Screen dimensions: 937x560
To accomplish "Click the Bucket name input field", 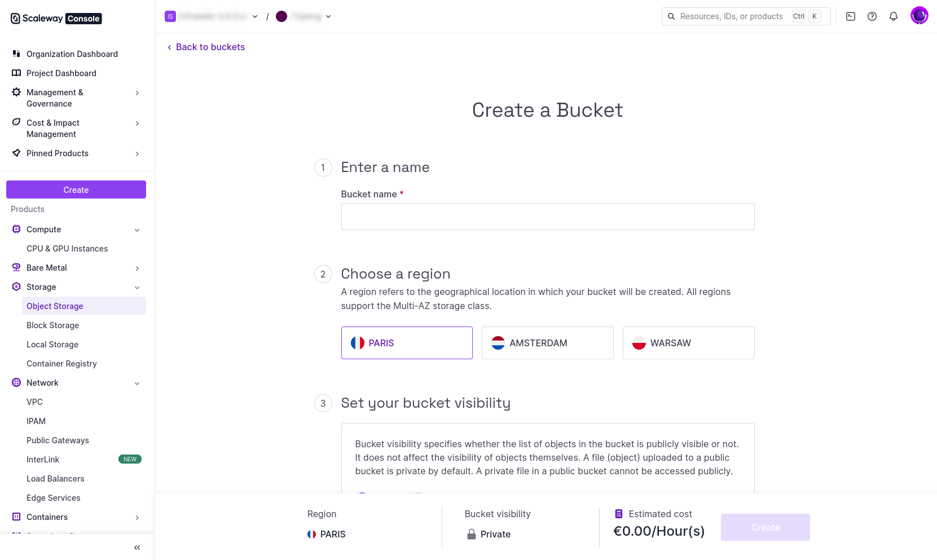I will click(547, 216).
